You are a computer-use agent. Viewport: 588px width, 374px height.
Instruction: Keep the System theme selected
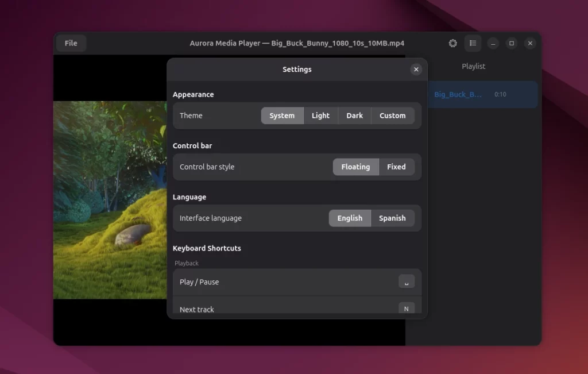click(x=282, y=115)
